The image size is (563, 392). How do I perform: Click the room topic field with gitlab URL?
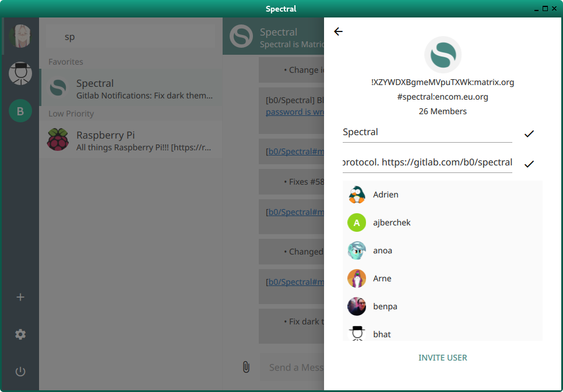(x=427, y=163)
